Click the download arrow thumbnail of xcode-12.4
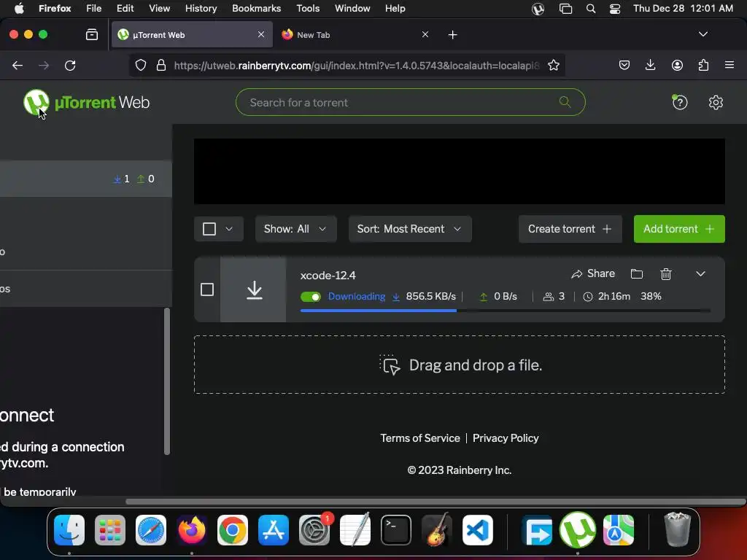747x560 pixels. coord(253,289)
